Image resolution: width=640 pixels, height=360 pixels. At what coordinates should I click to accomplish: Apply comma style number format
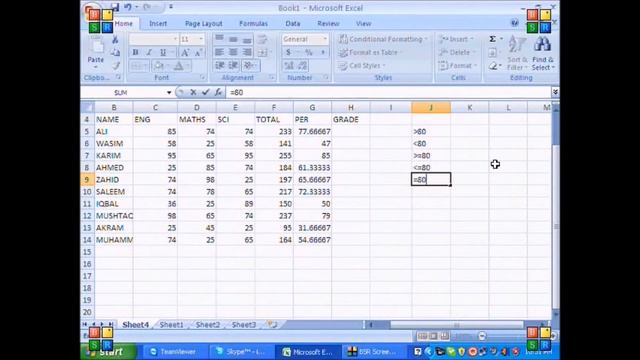pos(322,52)
